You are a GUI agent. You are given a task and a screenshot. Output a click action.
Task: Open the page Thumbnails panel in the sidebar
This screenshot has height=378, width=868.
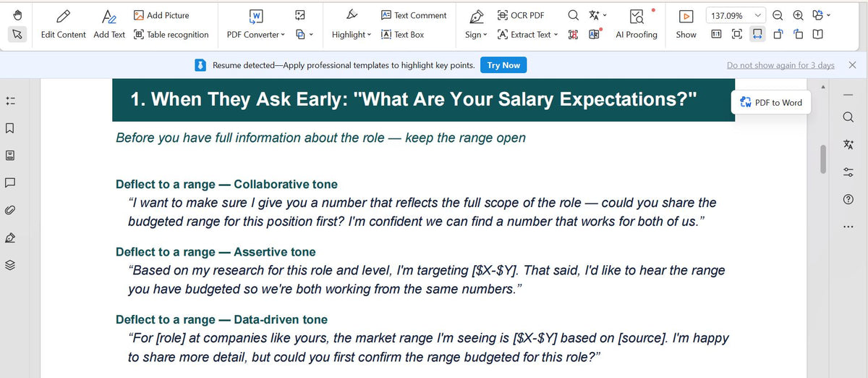point(10,156)
